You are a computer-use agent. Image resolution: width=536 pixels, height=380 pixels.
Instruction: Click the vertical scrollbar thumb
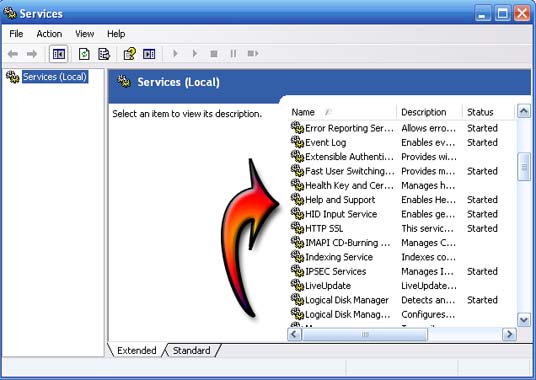pos(524,167)
